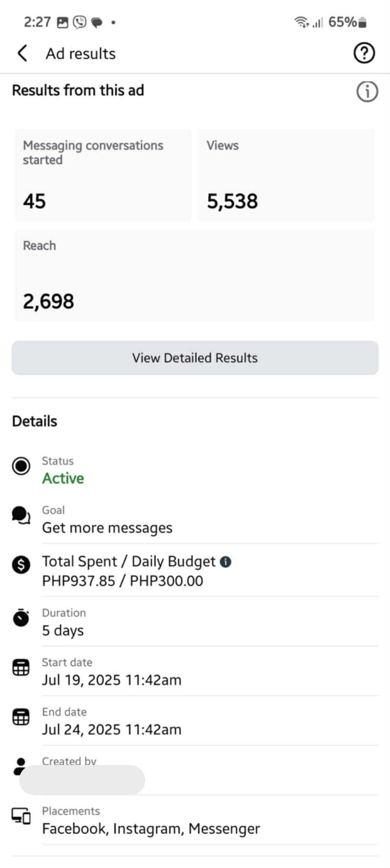
Task: Tap the Start date calendar icon
Action: click(21, 668)
